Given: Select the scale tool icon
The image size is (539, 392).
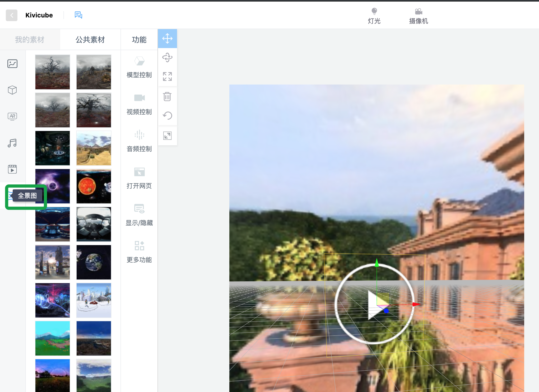Looking at the screenshot, I should click(167, 77).
